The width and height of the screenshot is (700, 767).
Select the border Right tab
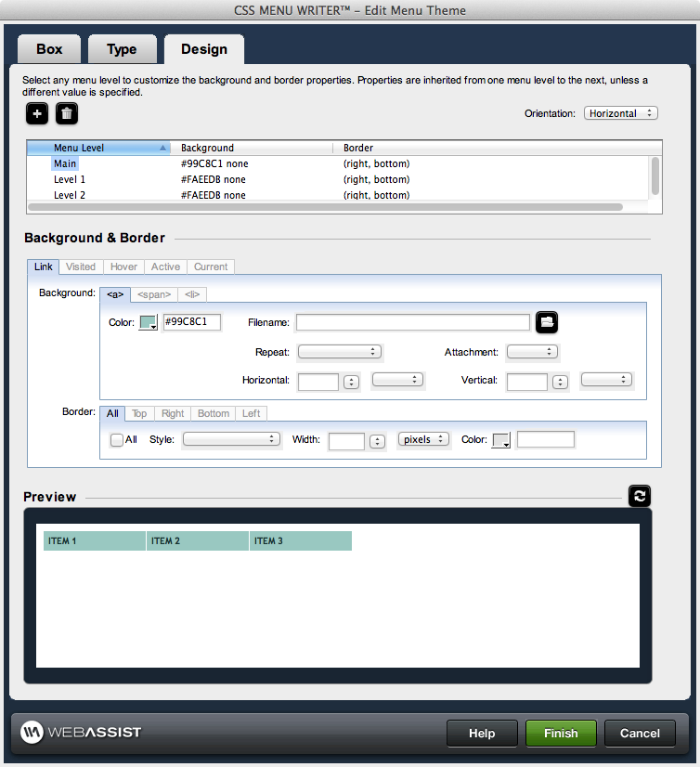click(173, 413)
